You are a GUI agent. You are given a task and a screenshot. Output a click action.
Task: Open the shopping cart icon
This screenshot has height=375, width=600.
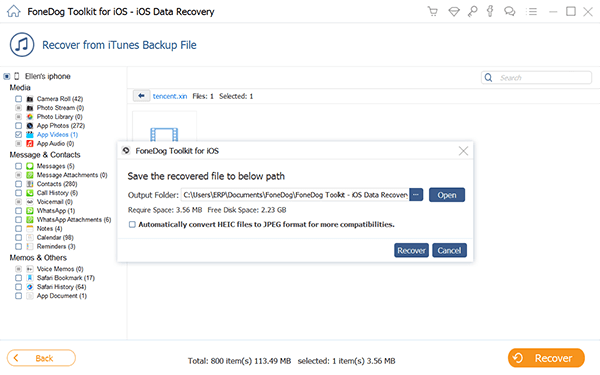(x=433, y=11)
